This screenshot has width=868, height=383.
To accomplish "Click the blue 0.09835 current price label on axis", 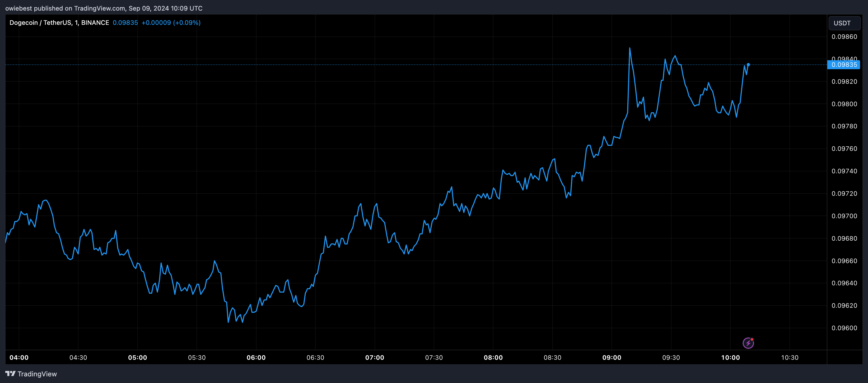I will click(844, 65).
